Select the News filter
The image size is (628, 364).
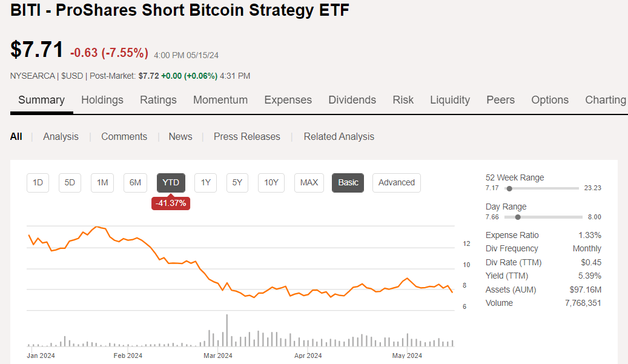tap(180, 136)
